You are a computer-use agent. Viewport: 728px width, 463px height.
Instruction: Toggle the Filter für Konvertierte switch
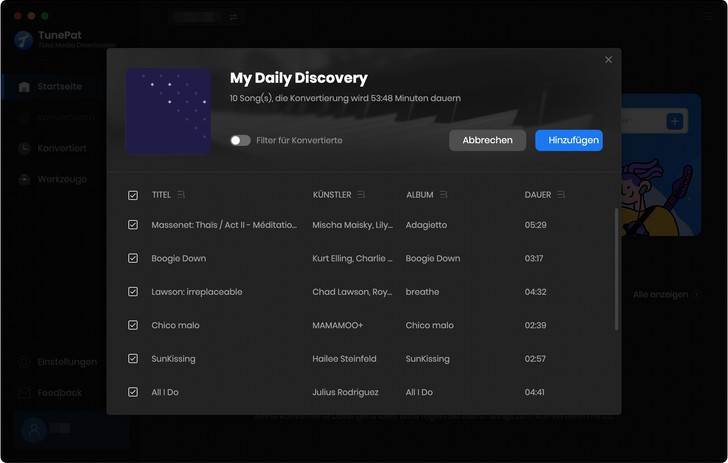(240, 140)
